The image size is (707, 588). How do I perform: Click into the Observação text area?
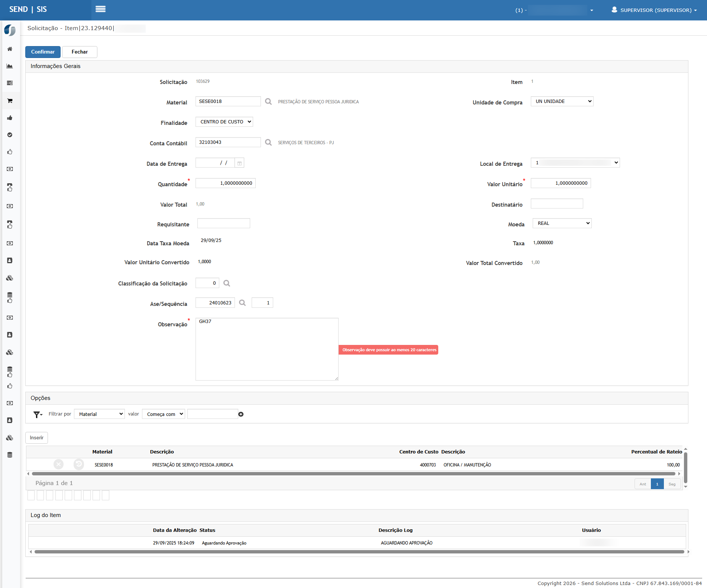(267, 349)
